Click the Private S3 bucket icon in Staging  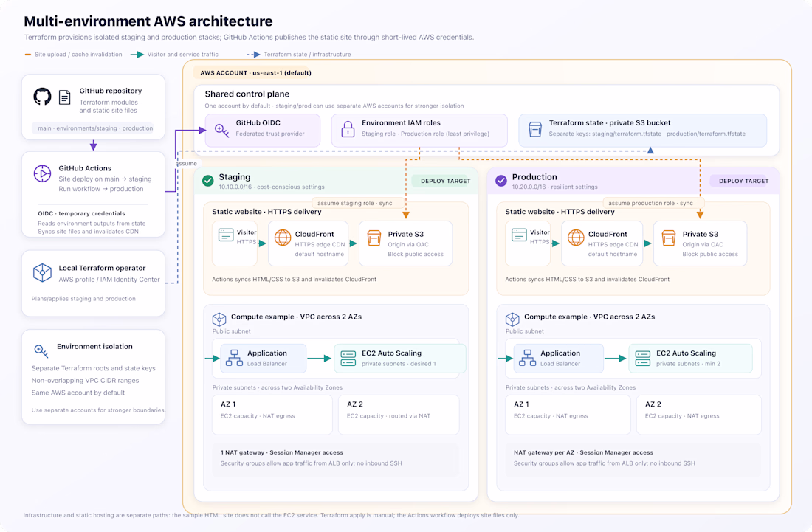374,238
